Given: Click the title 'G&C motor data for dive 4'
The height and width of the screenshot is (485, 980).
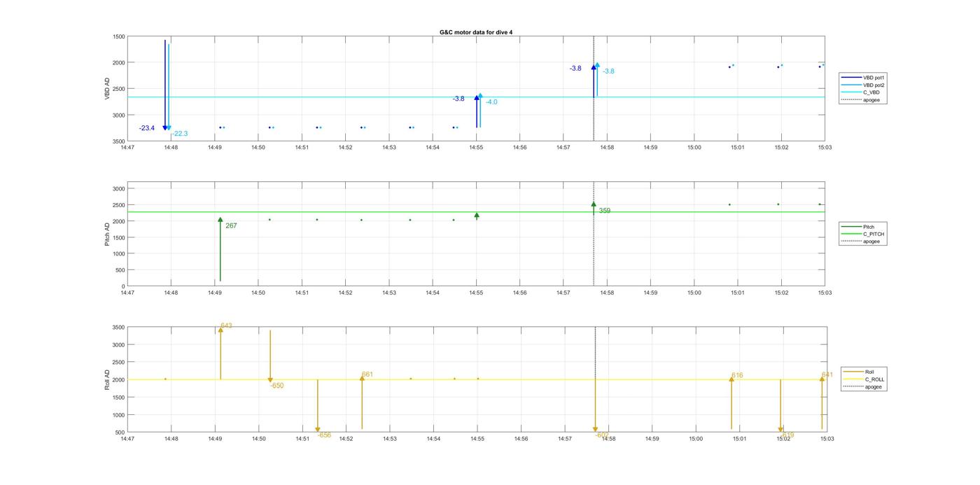Looking at the screenshot, I should click(476, 32).
